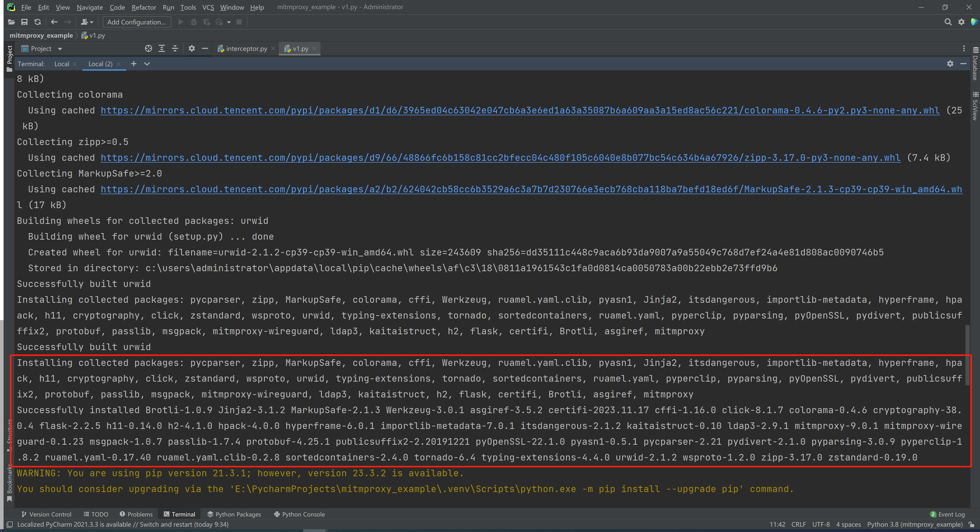The image size is (980, 532).
Task: Open the Edit menu
Action: [43, 7]
